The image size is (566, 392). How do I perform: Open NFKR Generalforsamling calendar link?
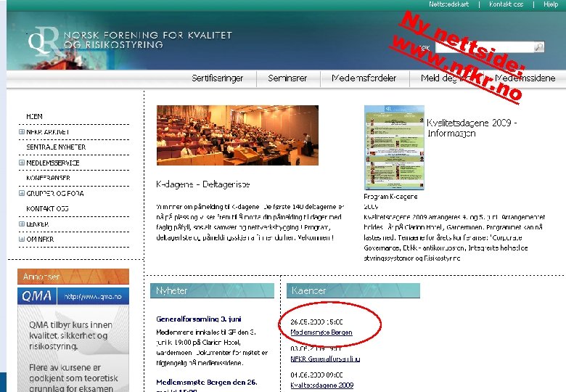(x=325, y=359)
